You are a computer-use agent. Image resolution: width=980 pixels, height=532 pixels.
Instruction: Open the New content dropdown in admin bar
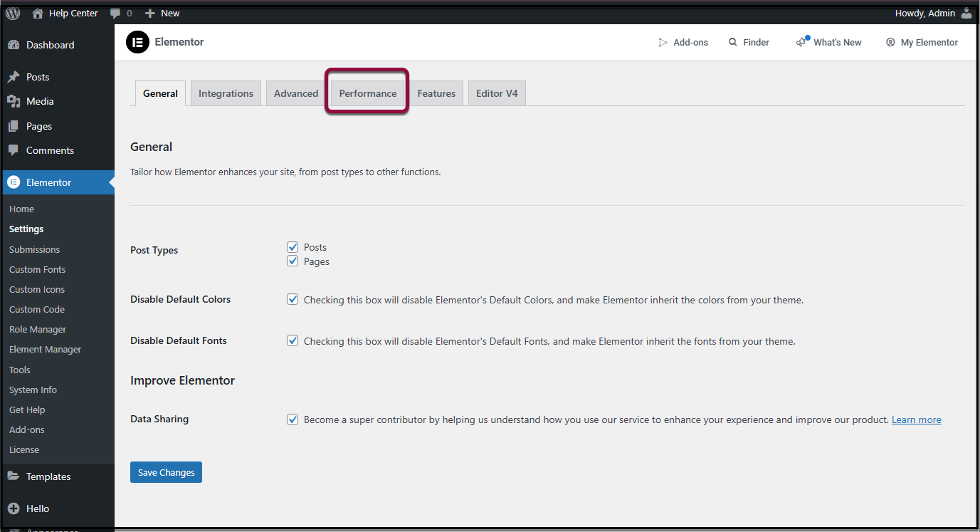[x=162, y=13]
